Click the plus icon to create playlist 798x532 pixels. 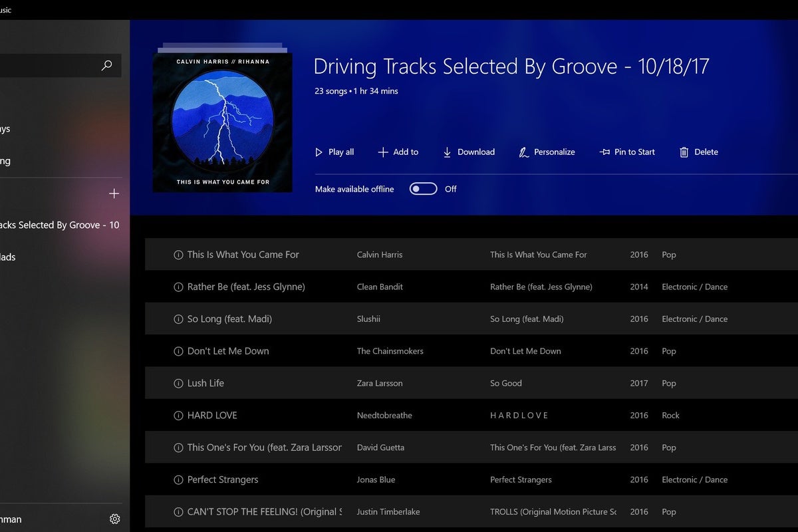click(114, 194)
